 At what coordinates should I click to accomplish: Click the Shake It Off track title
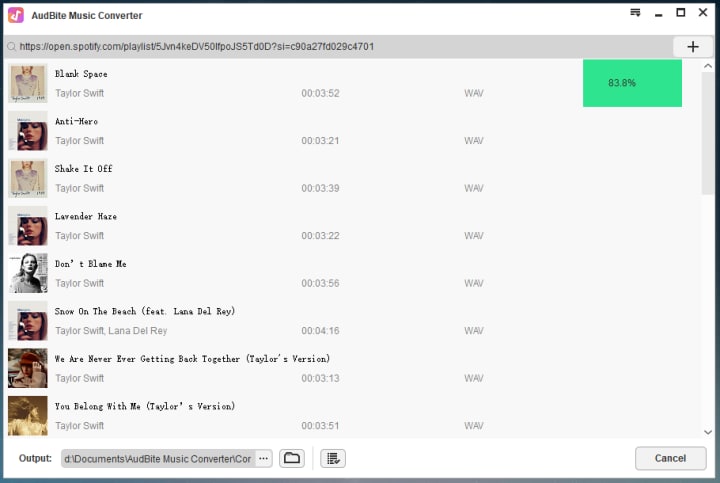tap(83, 169)
